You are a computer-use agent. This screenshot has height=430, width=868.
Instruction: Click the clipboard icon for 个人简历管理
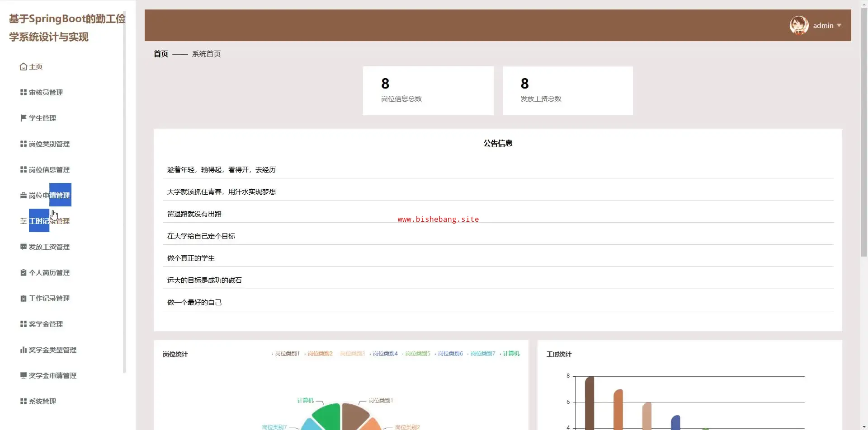[x=24, y=273]
